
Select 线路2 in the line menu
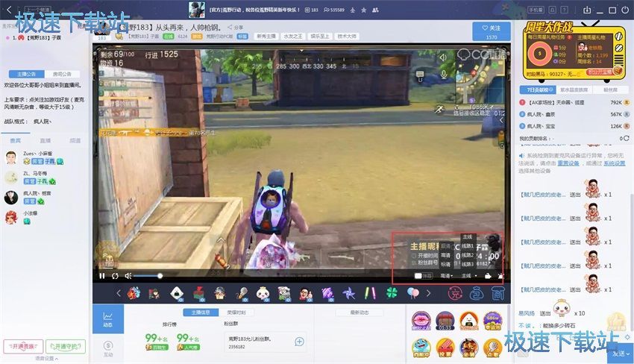(x=468, y=255)
